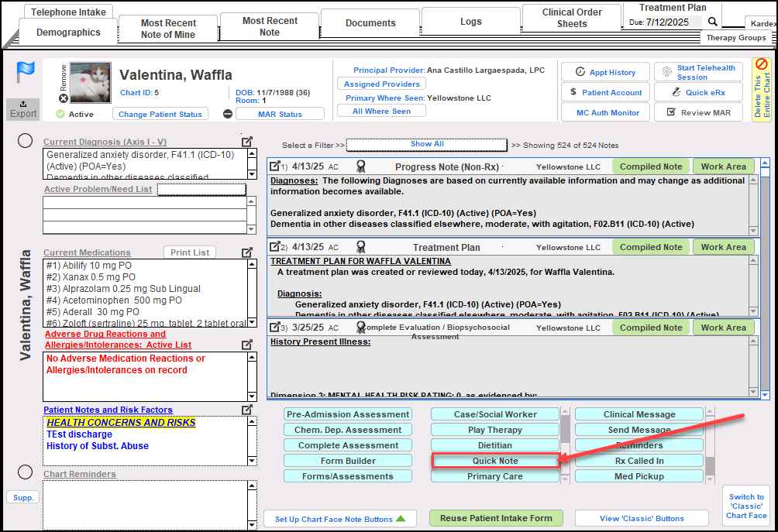Open Current Diagnosis pop-out icon
This screenshot has width=778, height=532.
tap(247, 142)
